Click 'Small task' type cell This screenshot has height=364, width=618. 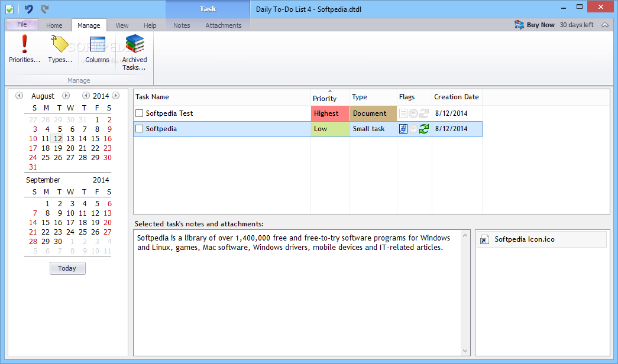373,129
